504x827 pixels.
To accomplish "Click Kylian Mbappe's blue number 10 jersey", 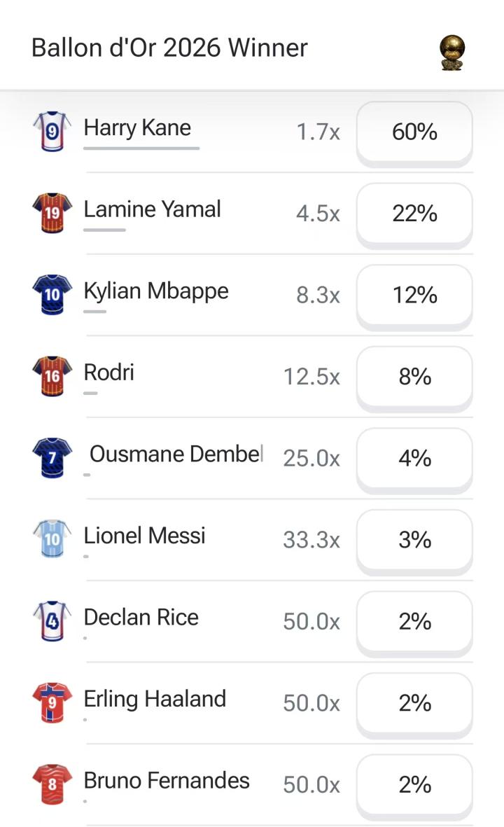I will coord(52,294).
